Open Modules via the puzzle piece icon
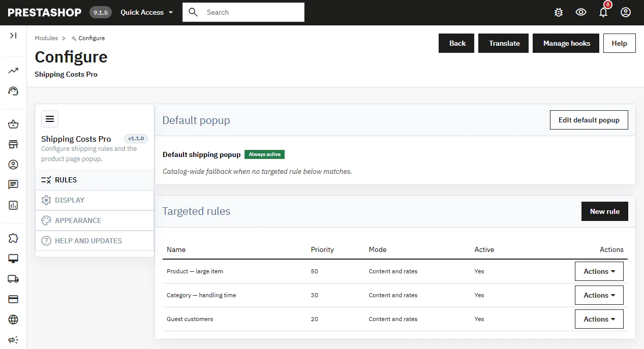 tap(13, 238)
